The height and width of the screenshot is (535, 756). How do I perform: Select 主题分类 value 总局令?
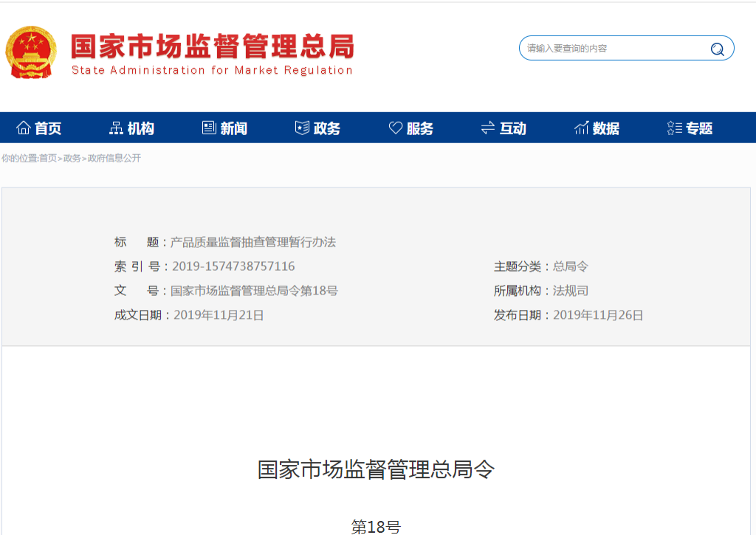[x=571, y=266]
